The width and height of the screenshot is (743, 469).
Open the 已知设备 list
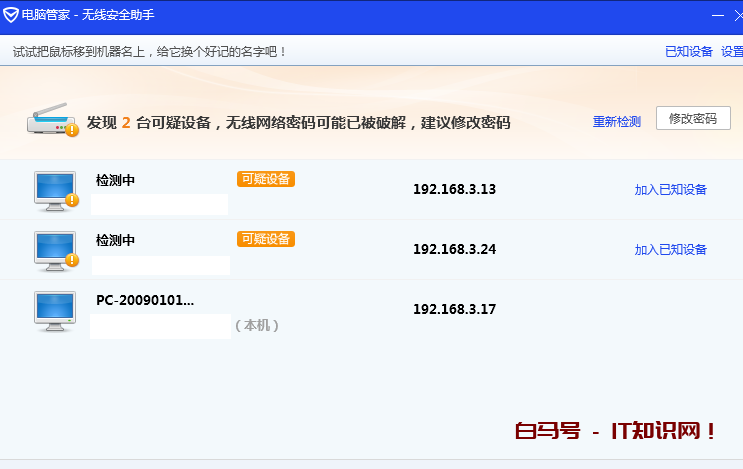point(689,51)
